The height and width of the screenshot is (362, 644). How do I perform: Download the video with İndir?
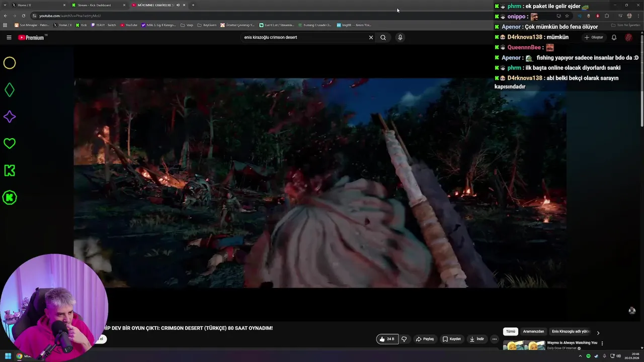point(477,339)
